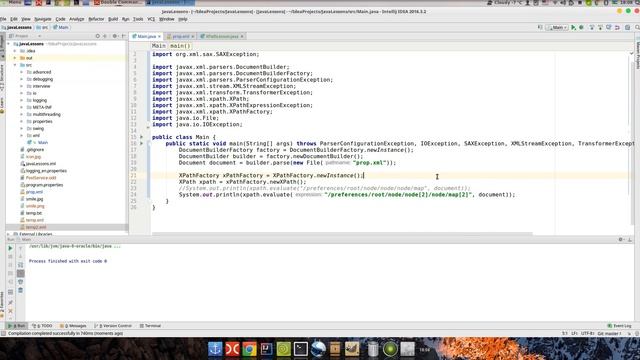
Task: Expand the logging package
Action: (x=22, y=100)
